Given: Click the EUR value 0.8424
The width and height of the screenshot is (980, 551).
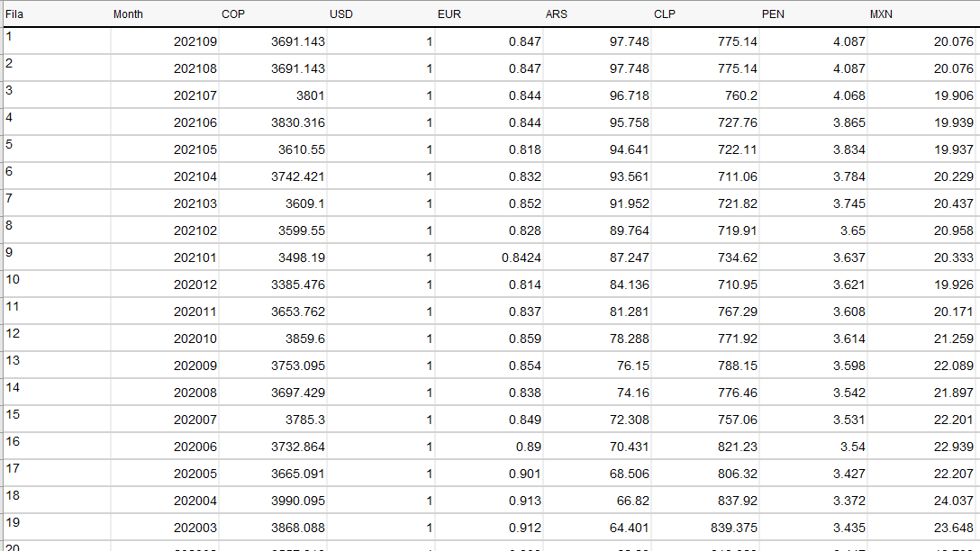Looking at the screenshot, I should [522, 257].
